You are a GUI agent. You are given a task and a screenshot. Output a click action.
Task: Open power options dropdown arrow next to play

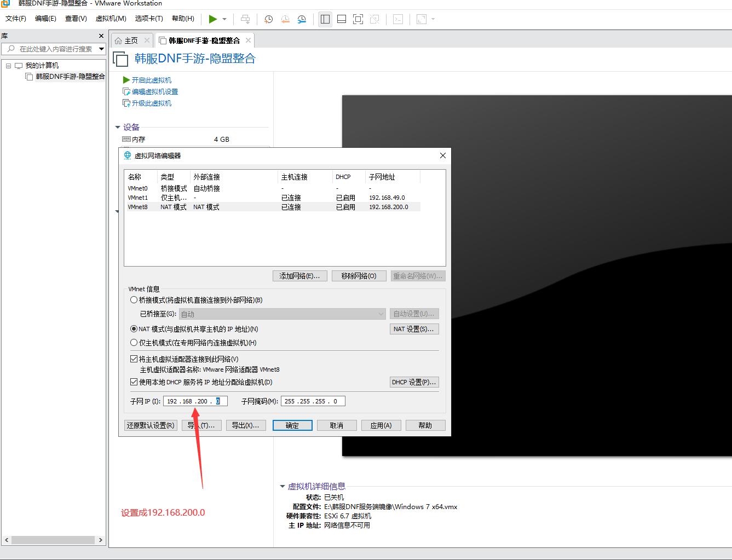(x=224, y=19)
